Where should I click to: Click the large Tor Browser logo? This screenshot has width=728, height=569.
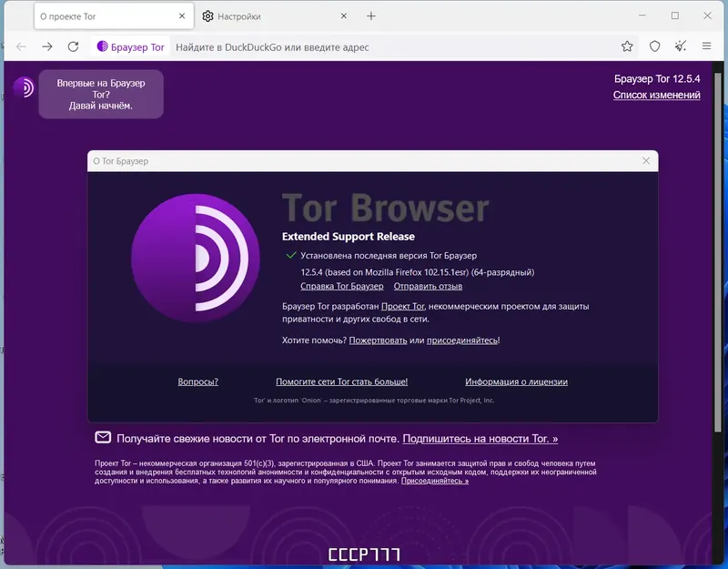click(x=196, y=259)
